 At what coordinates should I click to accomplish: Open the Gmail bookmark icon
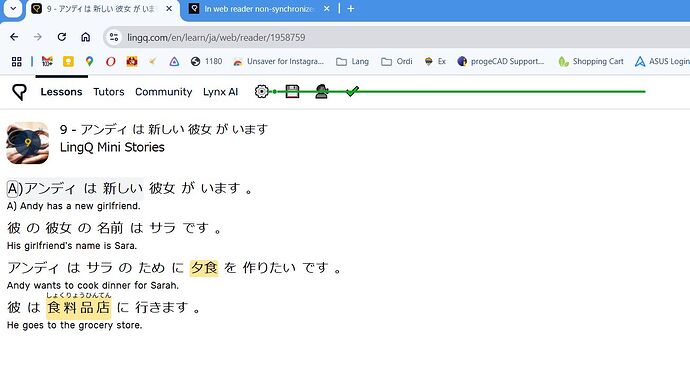pyautogui.click(x=47, y=62)
